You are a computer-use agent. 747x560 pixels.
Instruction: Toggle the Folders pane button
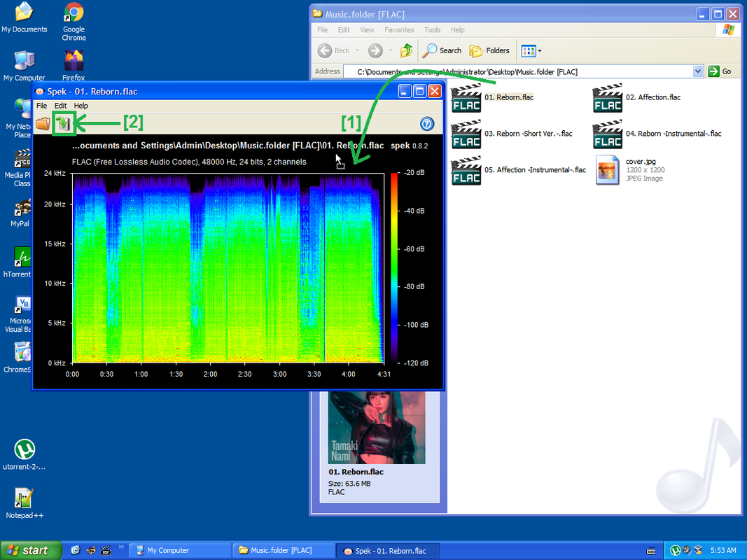coord(489,50)
